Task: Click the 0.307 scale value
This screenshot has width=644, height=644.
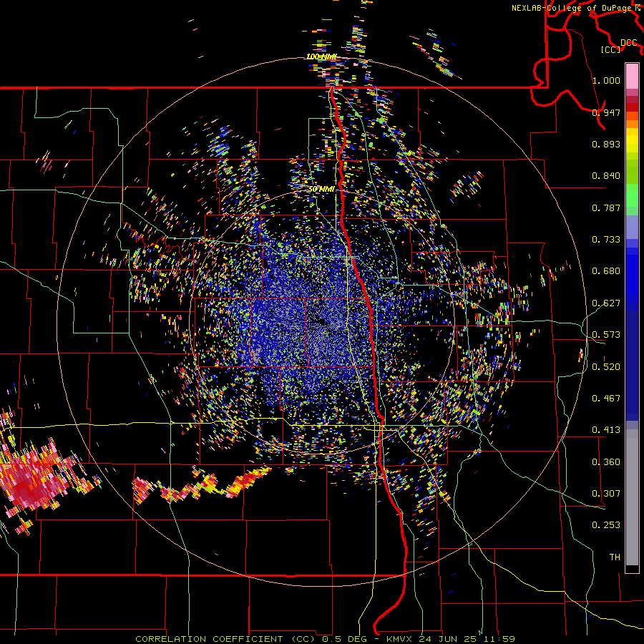Action: tap(606, 494)
